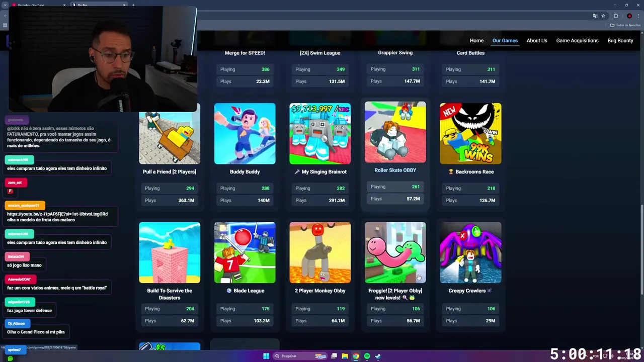Open the Blade League game thumbnail

245,252
